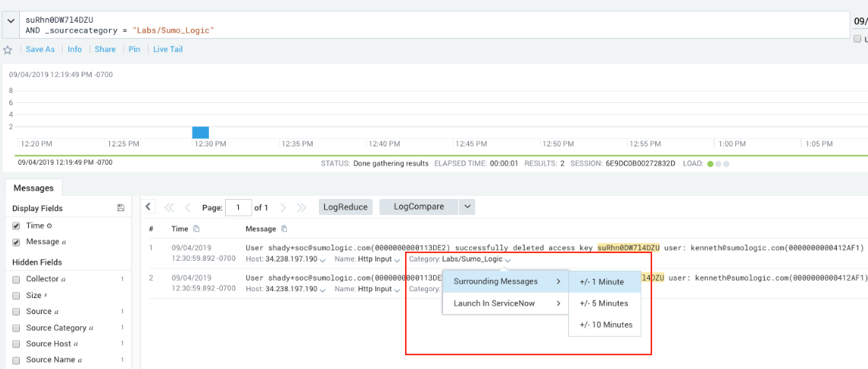Viewport: 868px width, 369px height.
Task: Open the Host 34.238.197.190 dropdown in row 1
Action: click(323, 259)
